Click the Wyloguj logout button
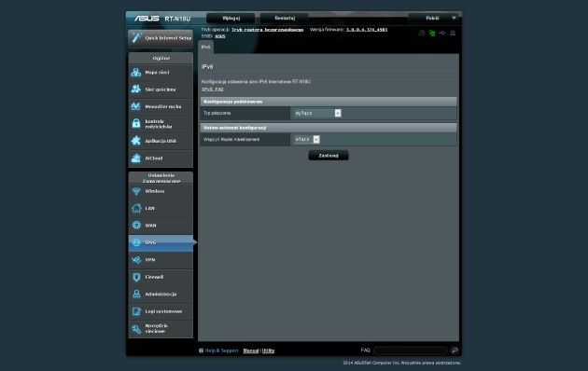This screenshot has height=371, width=588. click(x=231, y=18)
